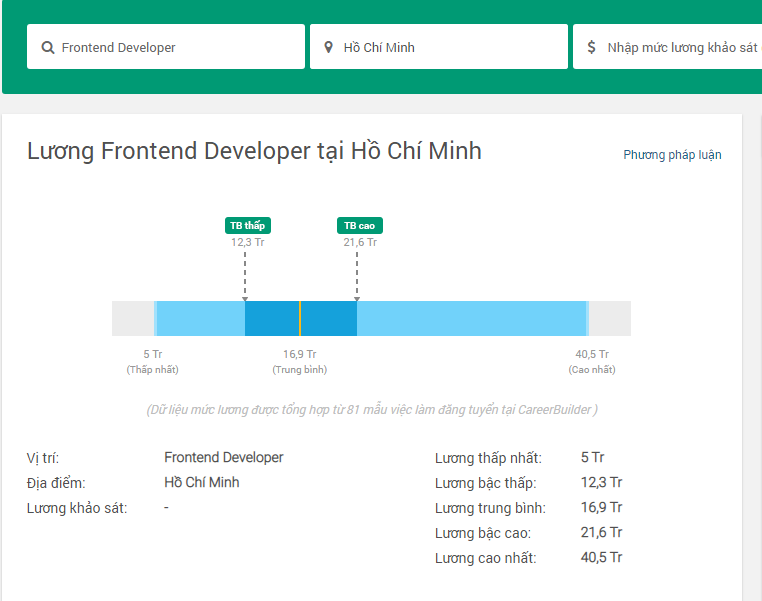Click the 21,6 Tr label under TB cao
Image resolution: width=762 pixels, height=601 pixels.
(360, 242)
